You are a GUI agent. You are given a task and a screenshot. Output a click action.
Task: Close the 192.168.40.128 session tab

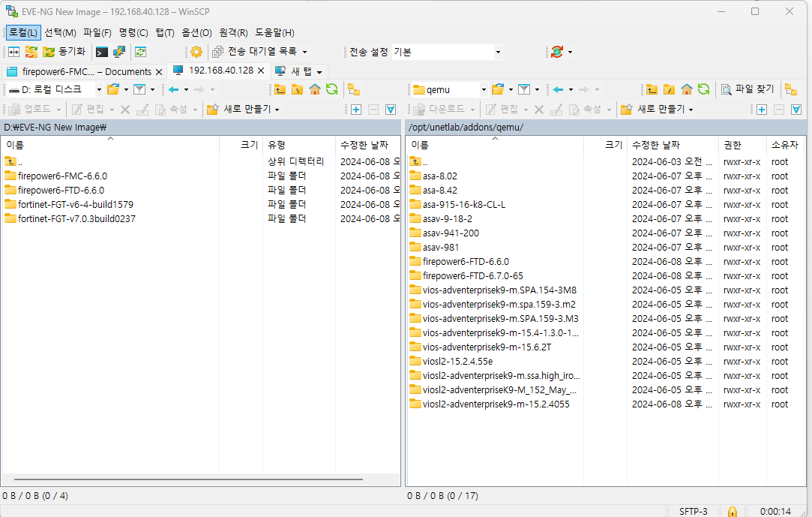(x=261, y=71)
